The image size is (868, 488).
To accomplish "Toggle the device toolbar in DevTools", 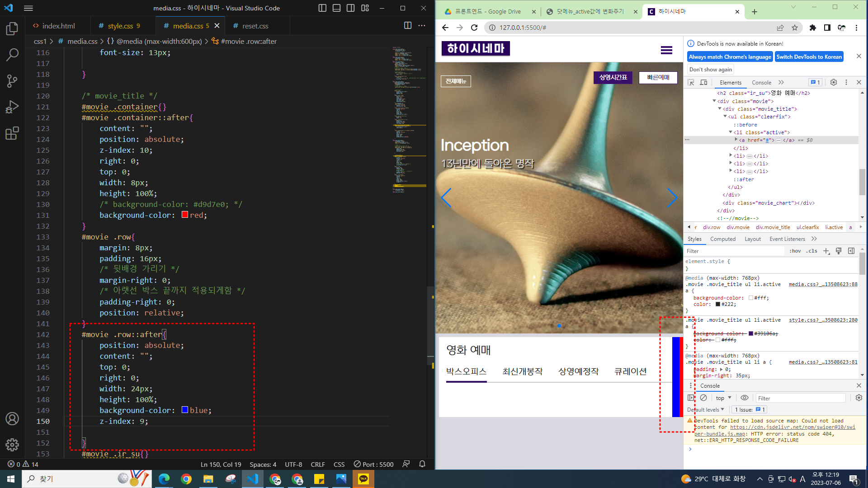I will click(703, 83).
